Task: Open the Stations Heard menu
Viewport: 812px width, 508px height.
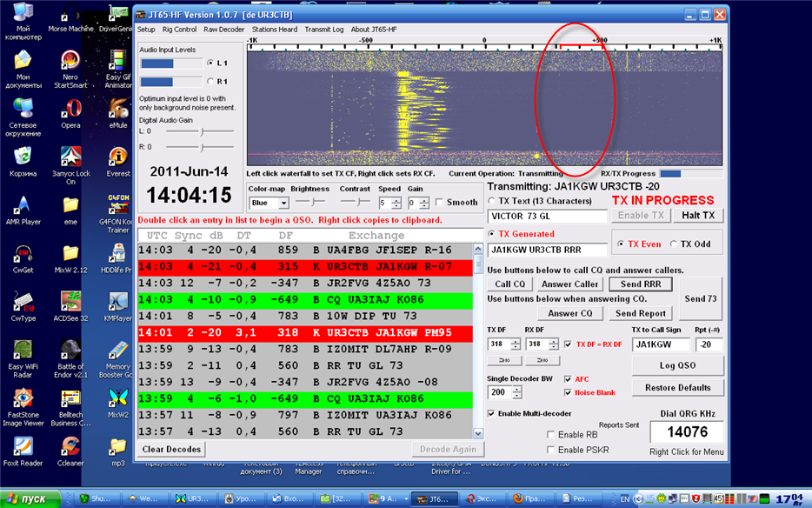Action: (x=275, y=30)
